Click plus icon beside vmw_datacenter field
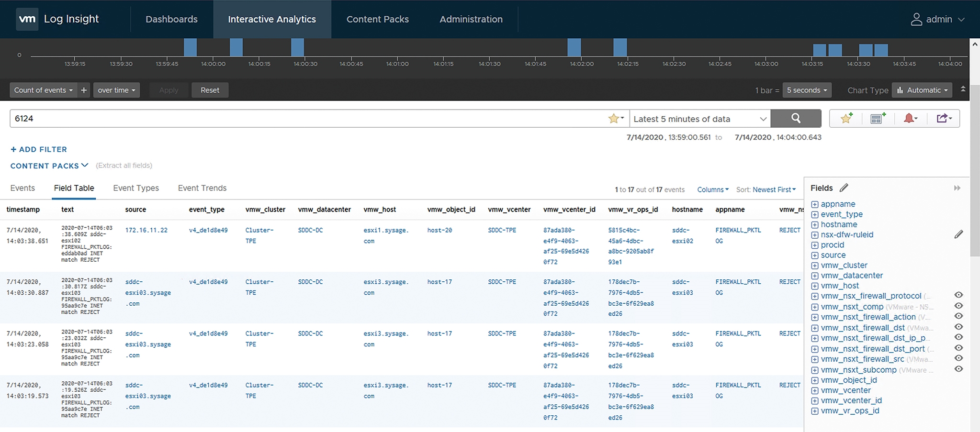The height and width of the screenshot is (432, 980). [815, 276]
